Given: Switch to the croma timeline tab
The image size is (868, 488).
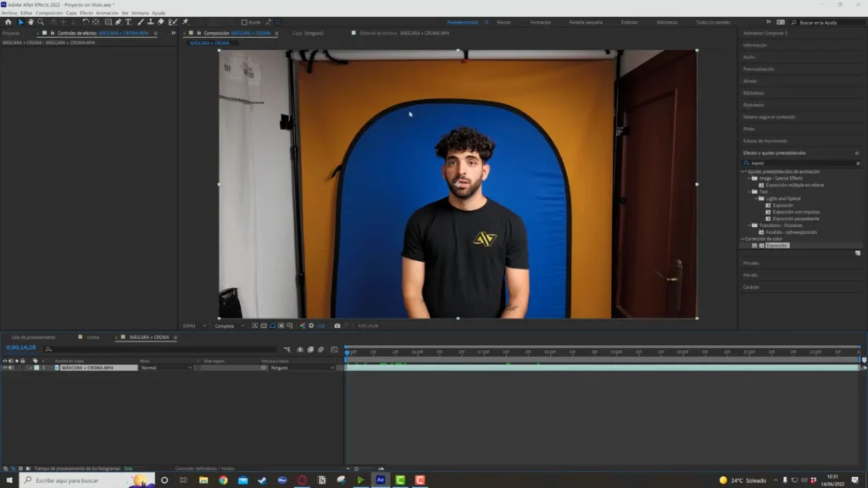Looking at the screenshot, I should click(92, 337).
